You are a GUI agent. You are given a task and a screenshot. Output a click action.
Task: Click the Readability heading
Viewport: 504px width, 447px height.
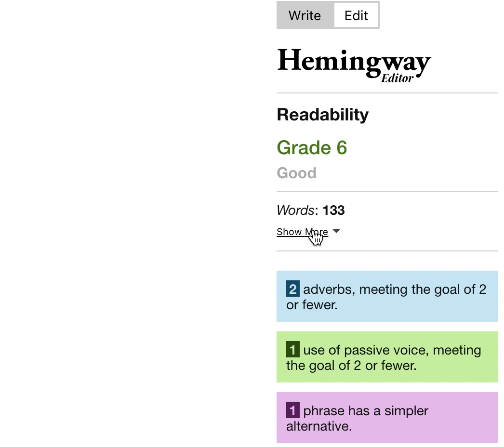[322, 114]
